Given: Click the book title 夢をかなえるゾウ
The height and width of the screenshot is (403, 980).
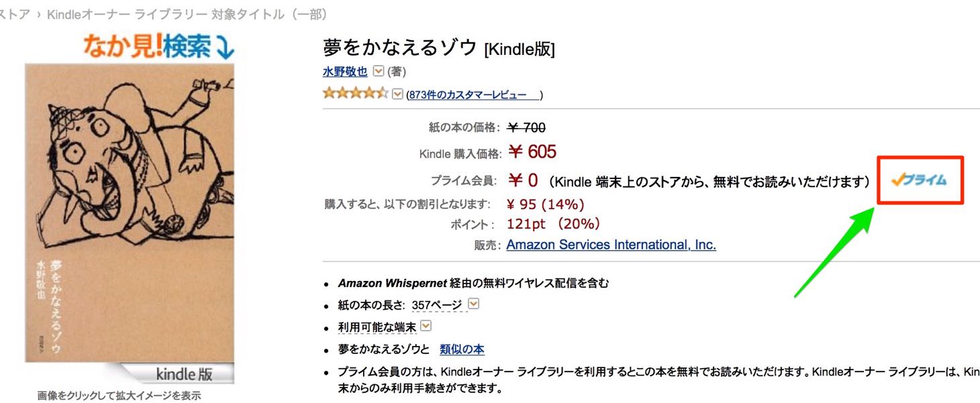Looking at the screenshot, I should pyautogui.click(x=400, y=47).
